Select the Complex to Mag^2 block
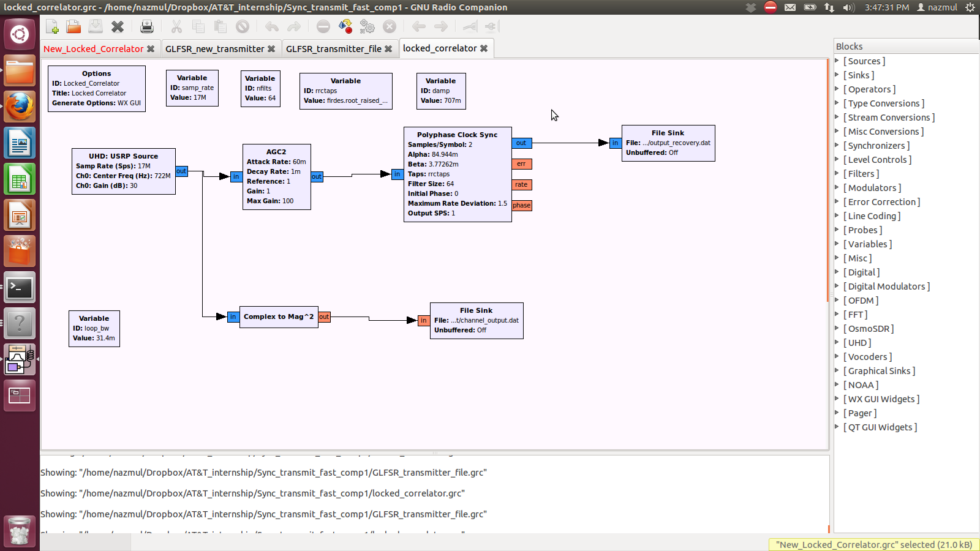Viewport: 980px width, 551px height. pos(279,317)
